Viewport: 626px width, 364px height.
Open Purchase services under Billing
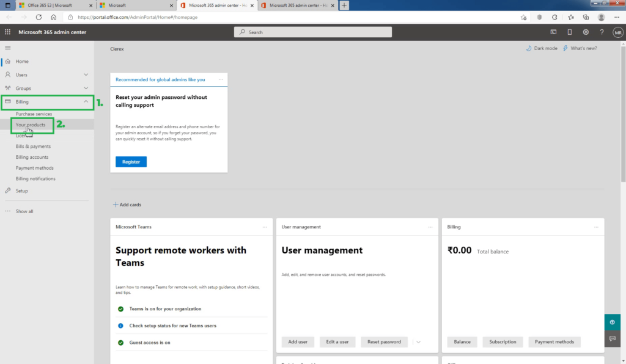click(34, 114)
